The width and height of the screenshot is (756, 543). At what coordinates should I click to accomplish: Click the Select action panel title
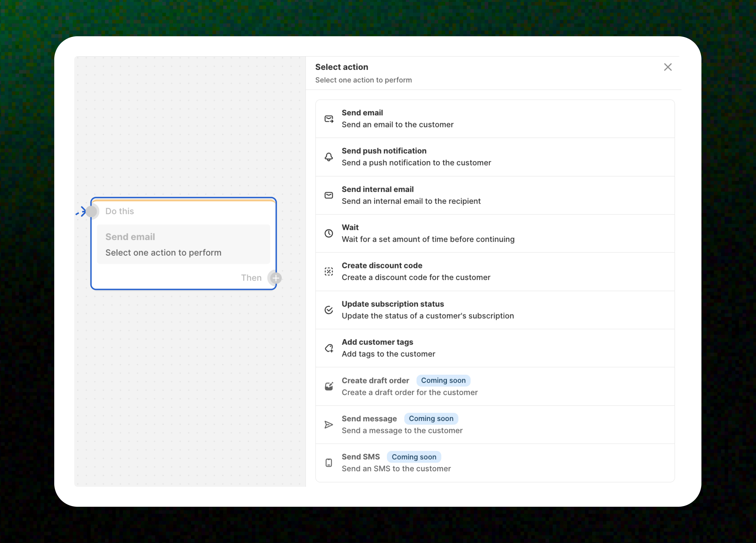point(341,67)
